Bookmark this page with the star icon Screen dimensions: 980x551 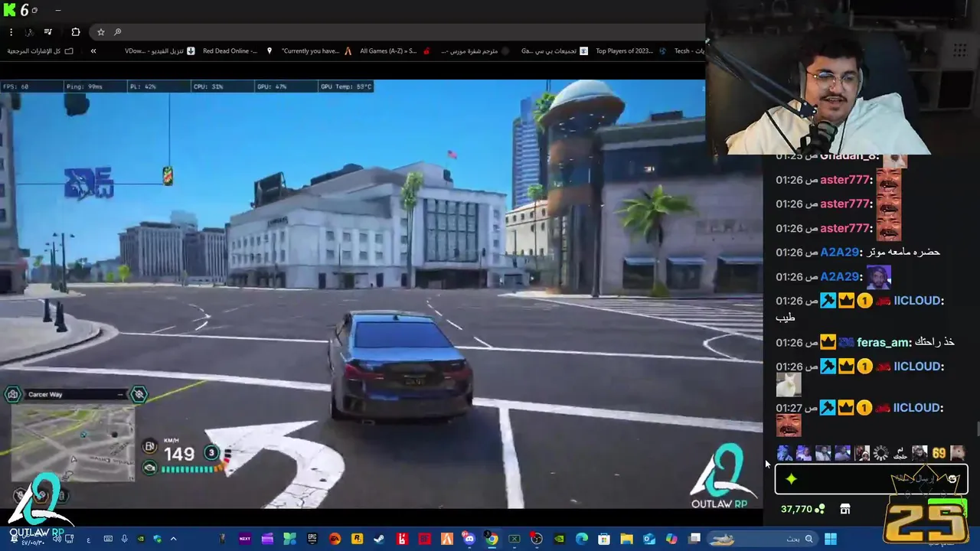tap(100, 32)
